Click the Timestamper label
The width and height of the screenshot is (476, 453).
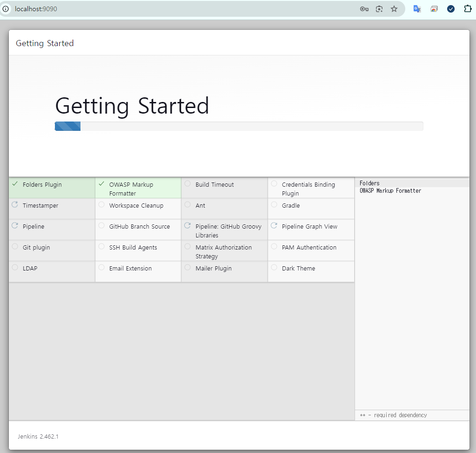(40, 206)
